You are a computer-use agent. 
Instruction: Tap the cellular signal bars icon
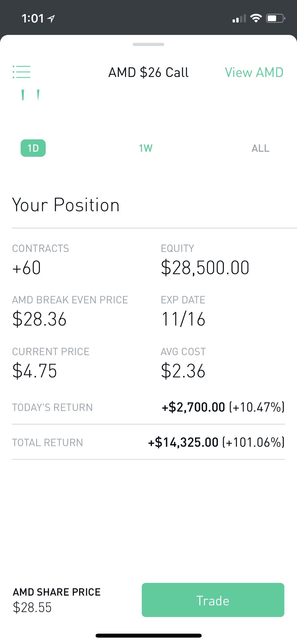pos(239,19)
